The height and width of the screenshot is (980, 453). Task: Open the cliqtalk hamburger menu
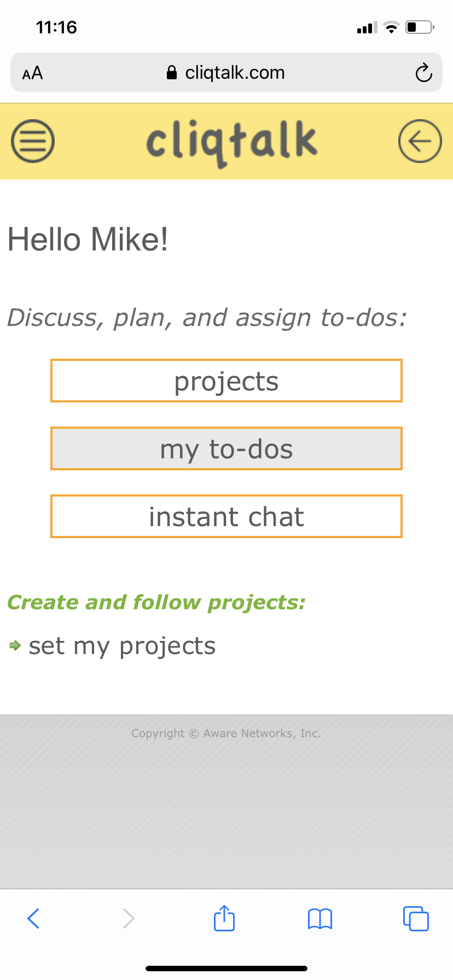coord(33,141)
